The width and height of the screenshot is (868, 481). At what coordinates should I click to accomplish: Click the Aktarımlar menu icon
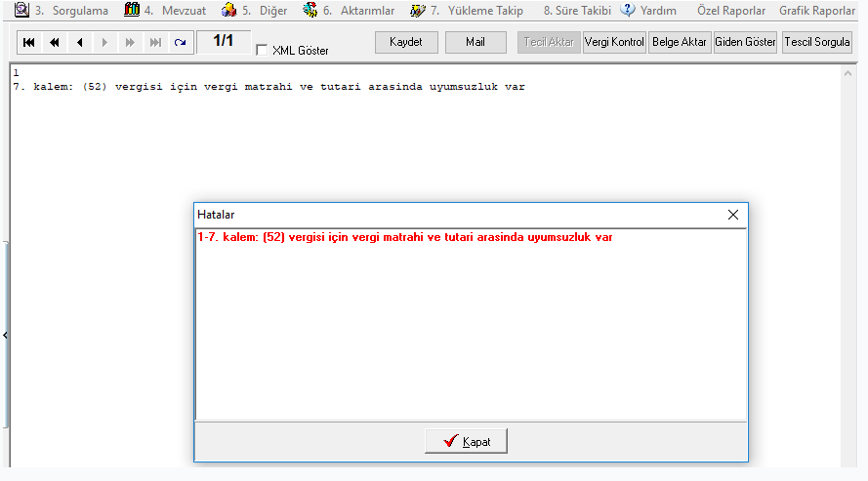click(310, 10)
